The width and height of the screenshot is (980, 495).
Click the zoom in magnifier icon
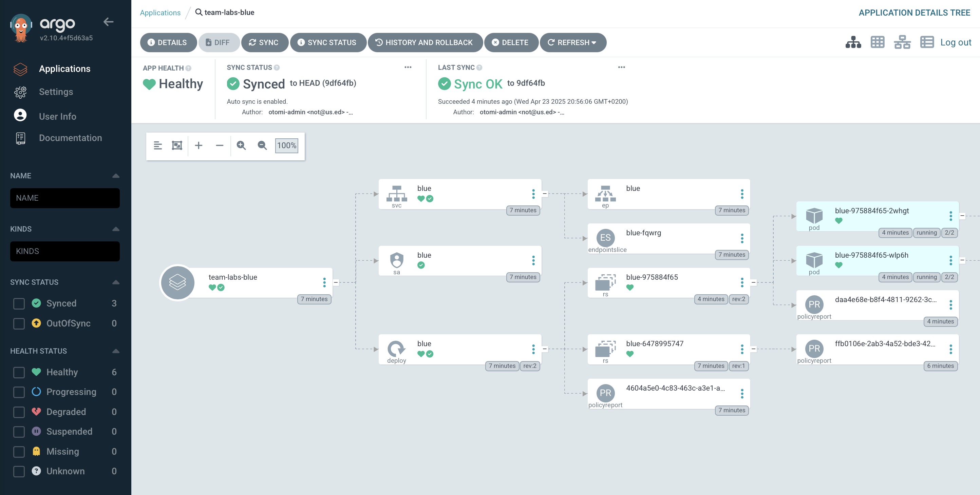(x=241, y=145)
